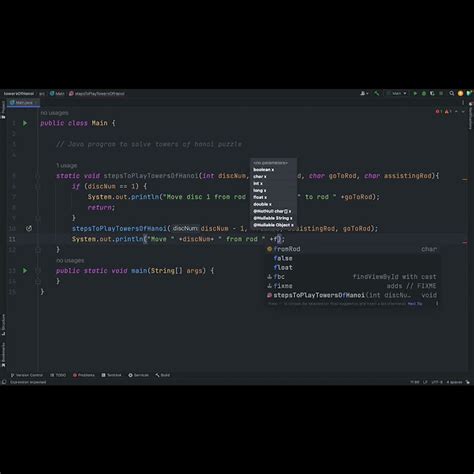474x474 pixels.
Task: Open the Terminal tool window
Action: 112,375
